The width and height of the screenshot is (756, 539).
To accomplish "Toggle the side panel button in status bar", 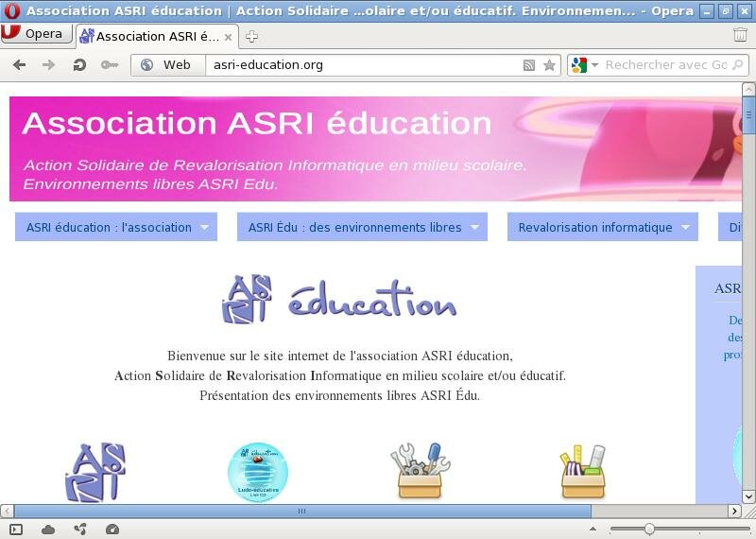I will (16, 530).
